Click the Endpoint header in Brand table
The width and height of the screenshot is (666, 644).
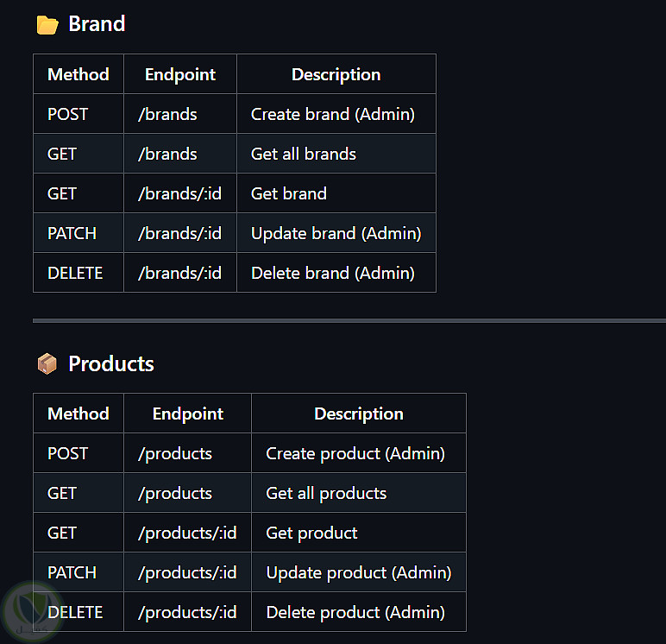tap(180, 74)
